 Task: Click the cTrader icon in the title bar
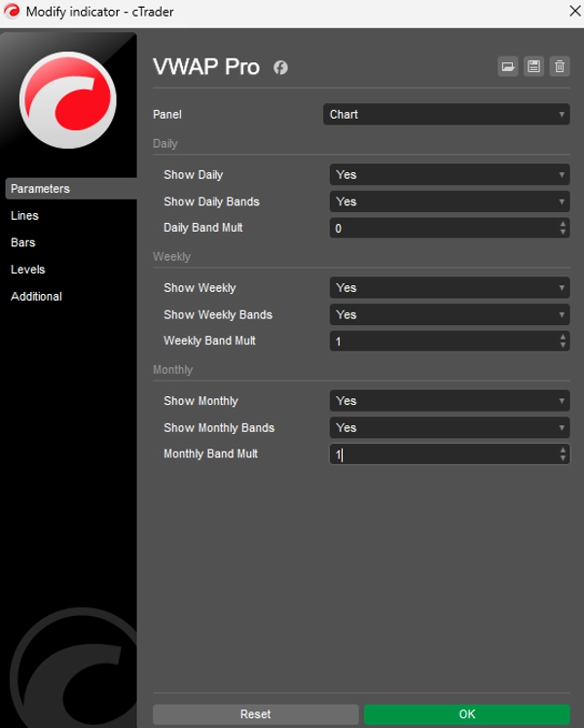(11, 12)
